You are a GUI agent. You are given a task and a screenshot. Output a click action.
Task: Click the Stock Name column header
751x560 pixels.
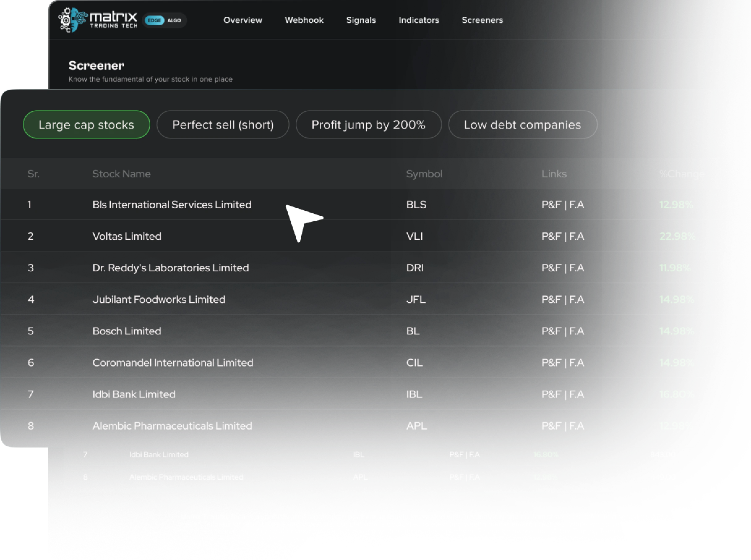click(x=122, y=174)
